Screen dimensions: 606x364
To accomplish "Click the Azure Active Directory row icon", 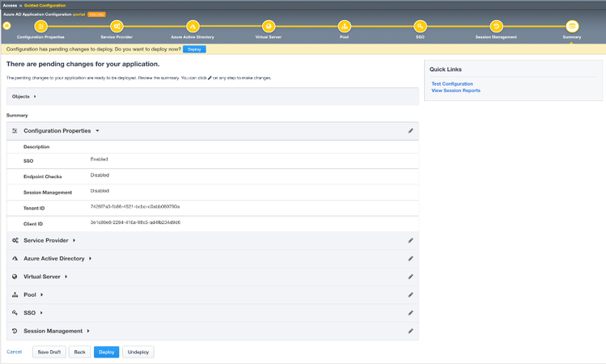I will [x=15, y=259].
